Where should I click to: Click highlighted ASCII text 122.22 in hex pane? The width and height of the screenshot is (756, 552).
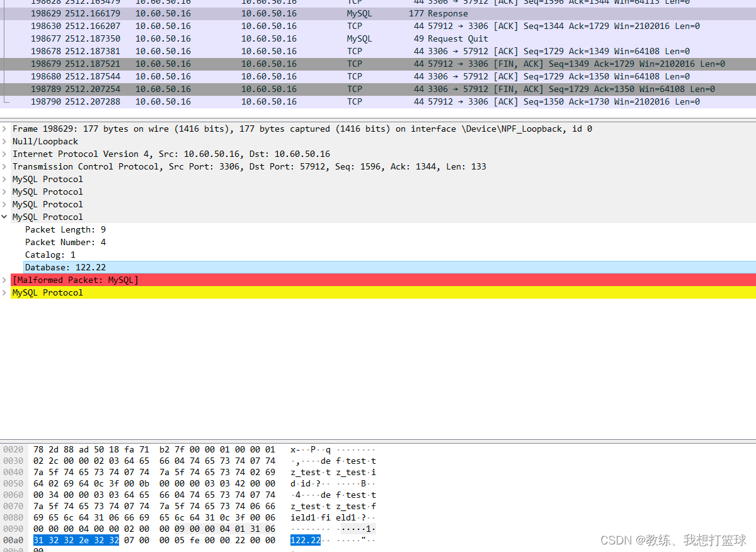click(306, 540)
